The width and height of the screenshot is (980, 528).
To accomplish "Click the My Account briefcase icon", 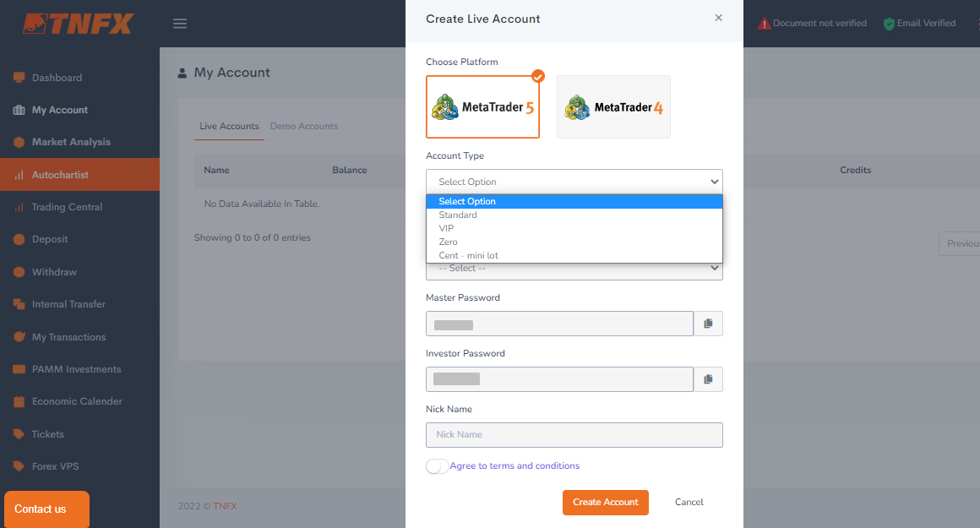I will 19,110.
